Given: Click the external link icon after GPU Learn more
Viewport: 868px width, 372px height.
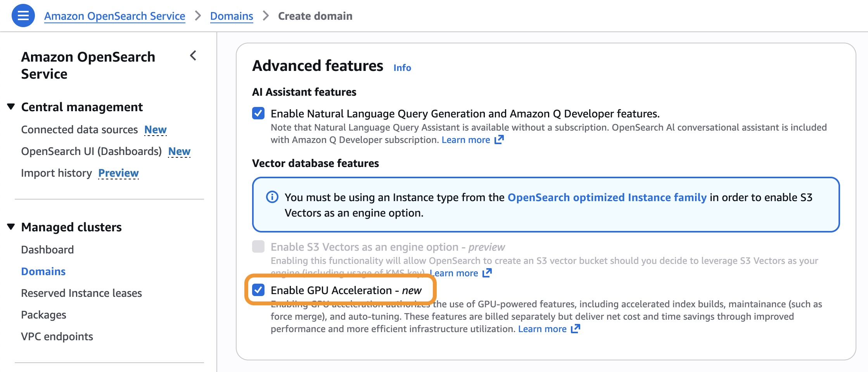Looking at the screenshot, I should coord(575,329).
